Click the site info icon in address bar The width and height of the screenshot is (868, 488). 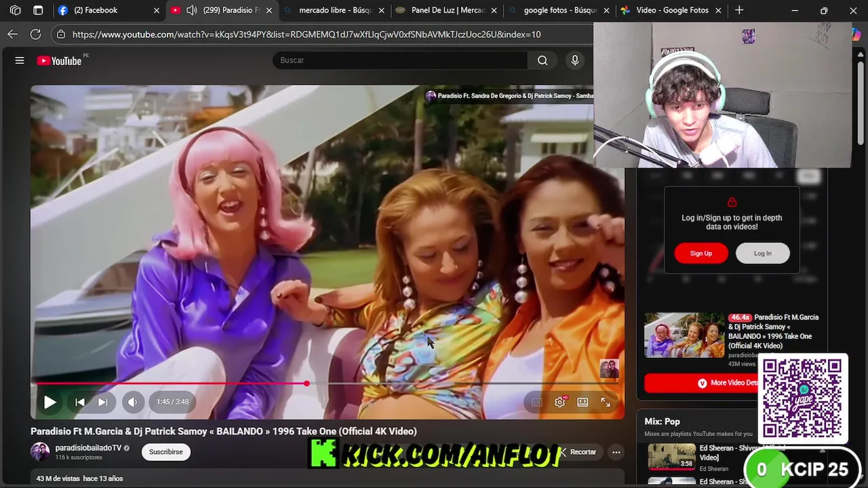tap(61, 34)
